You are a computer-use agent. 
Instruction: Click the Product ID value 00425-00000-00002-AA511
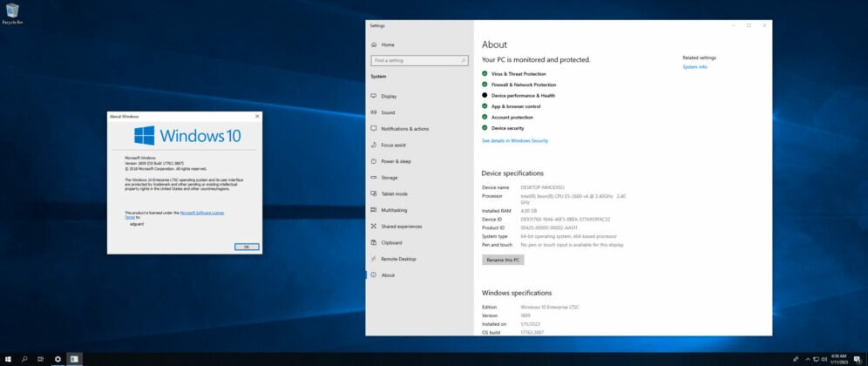549,227
